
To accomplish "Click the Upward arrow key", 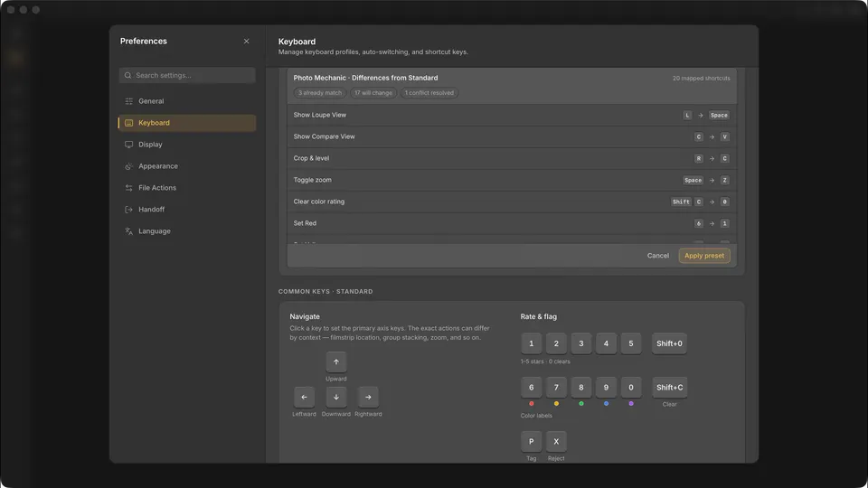I will (x=336, y=361).
